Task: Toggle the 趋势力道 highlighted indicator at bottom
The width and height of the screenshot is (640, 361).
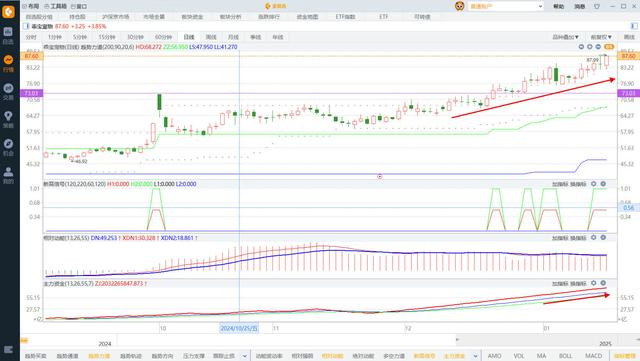Action: [x=99, y=356]
